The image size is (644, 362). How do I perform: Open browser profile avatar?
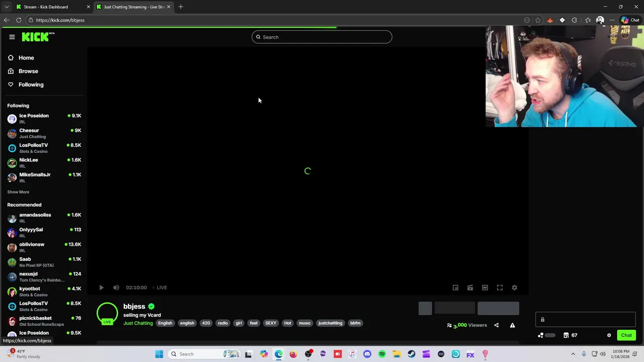(x=600, y=20)
